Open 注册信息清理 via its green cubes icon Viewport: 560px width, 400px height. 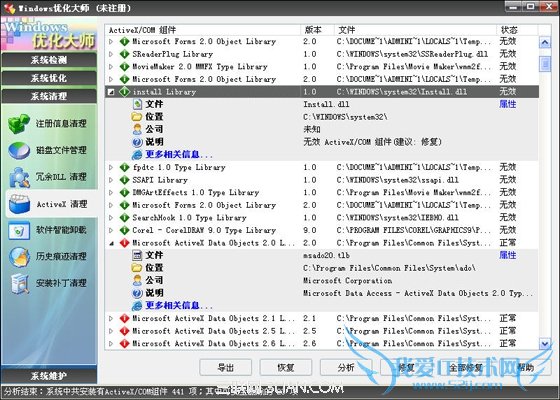coord(19,124)
